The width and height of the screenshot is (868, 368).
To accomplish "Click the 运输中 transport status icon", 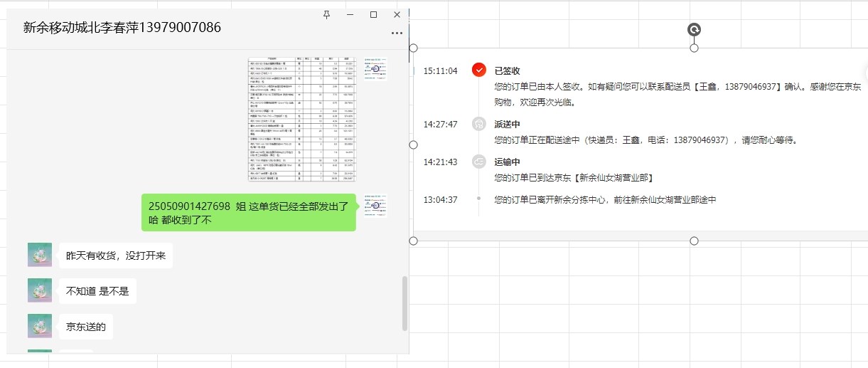I will coord(479,162).
